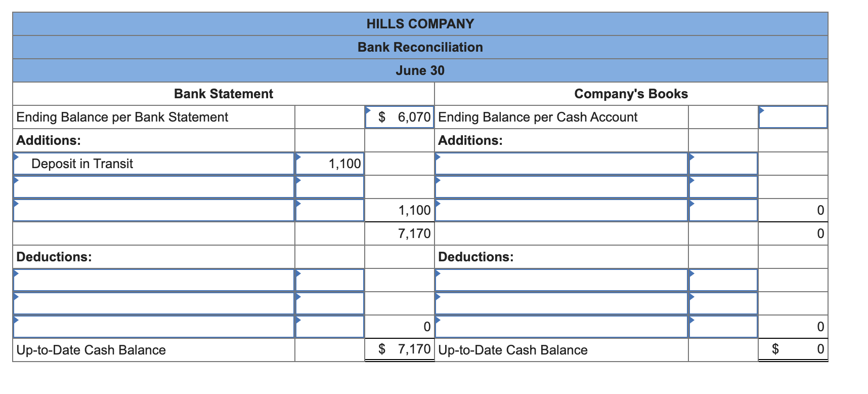Select the first Company's Books Deductions amount cell

(x=723, y=280)
